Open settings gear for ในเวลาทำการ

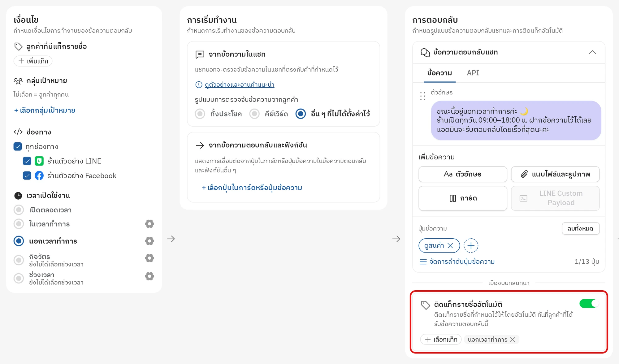tap(149, 224)
